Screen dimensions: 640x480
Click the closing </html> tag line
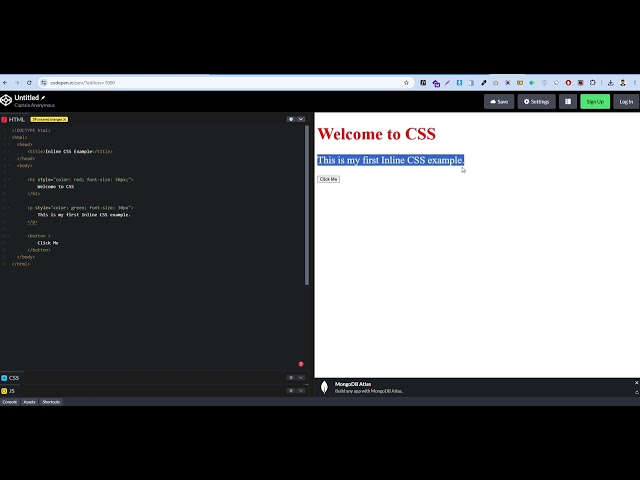(x=21, y=264)
